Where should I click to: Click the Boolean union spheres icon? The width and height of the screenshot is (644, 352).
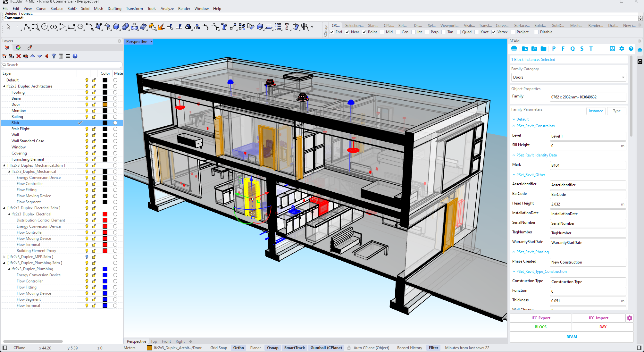125,27
